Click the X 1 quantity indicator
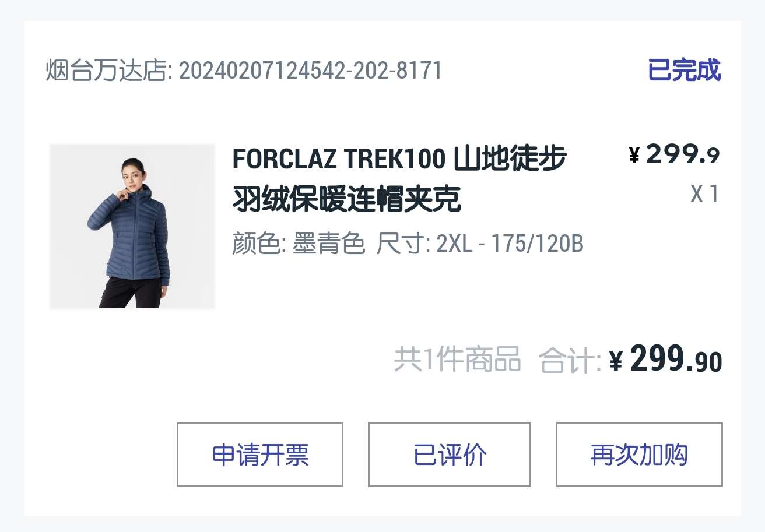 tap(705, 194)
